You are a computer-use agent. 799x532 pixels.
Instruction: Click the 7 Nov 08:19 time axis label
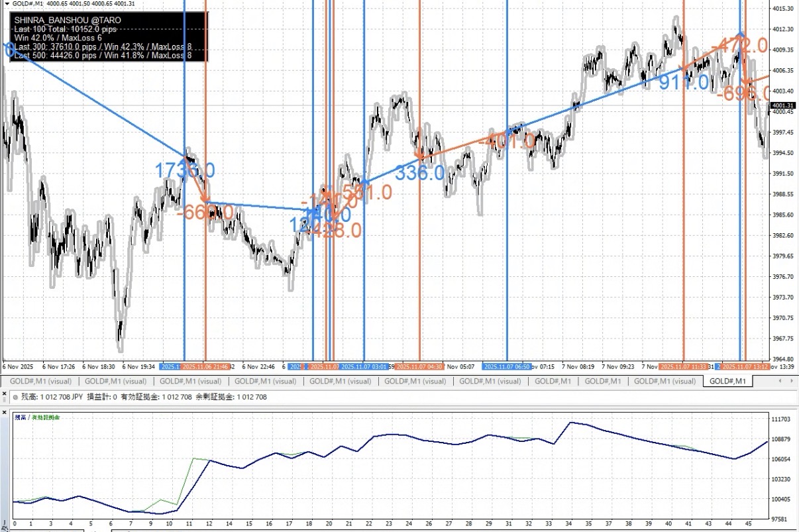pyautogui.click(x=576, y=366)
